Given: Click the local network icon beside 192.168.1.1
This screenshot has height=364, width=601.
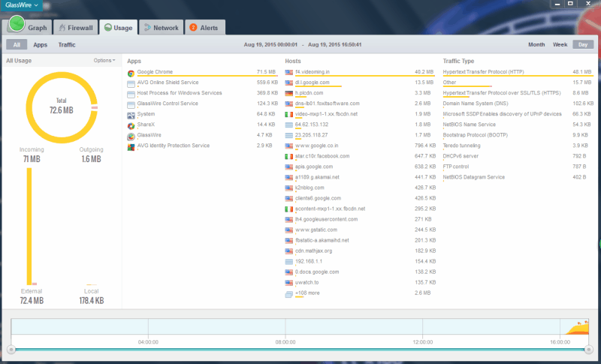Looking at the screenshot, I should pos(289,262).
